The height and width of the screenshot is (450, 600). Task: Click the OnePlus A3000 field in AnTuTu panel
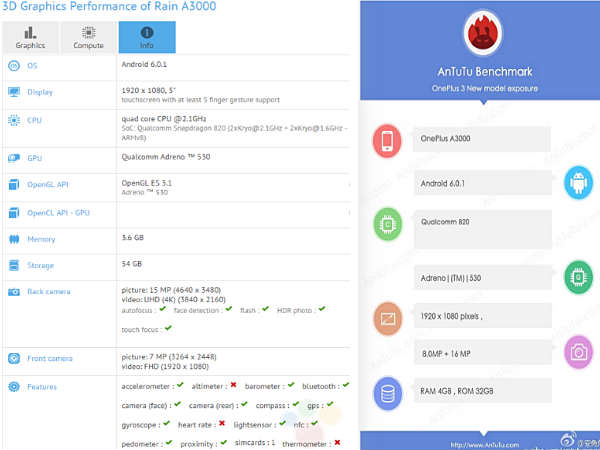(482, 139)
